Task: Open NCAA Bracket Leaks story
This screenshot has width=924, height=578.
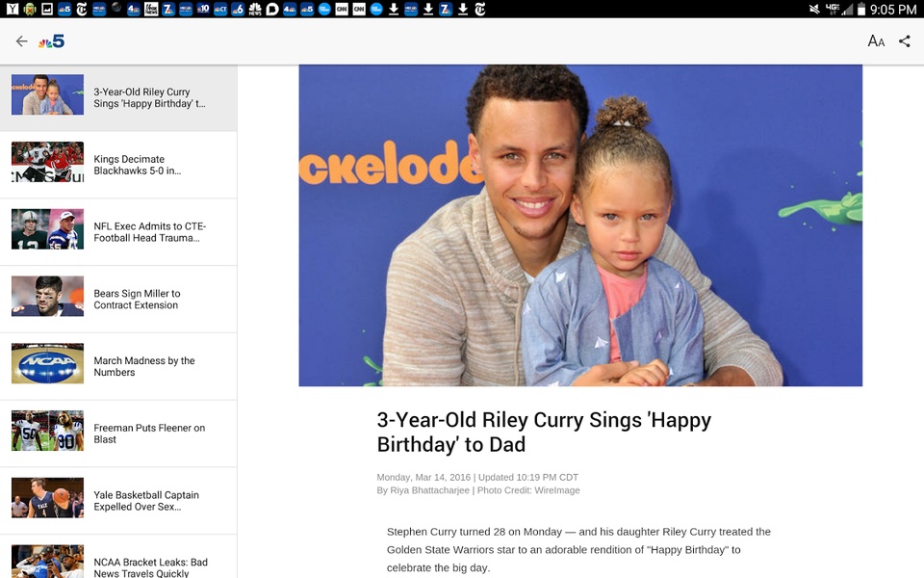Action: coord(118,557)
